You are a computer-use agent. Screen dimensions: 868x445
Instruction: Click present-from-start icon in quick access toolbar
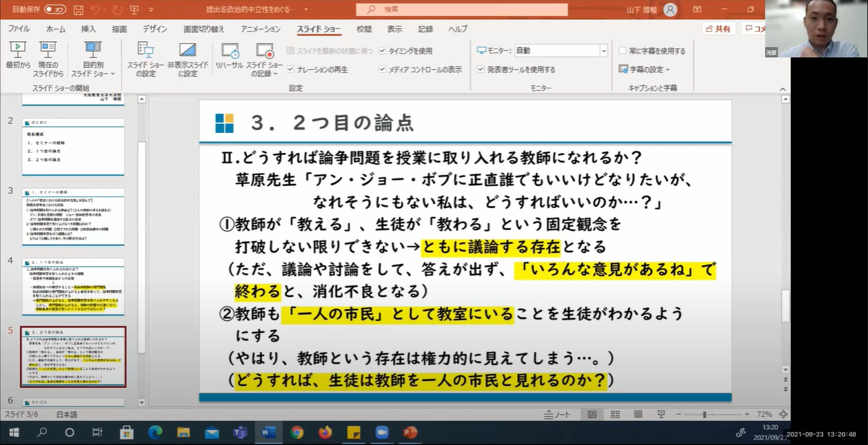coord(134,10)
